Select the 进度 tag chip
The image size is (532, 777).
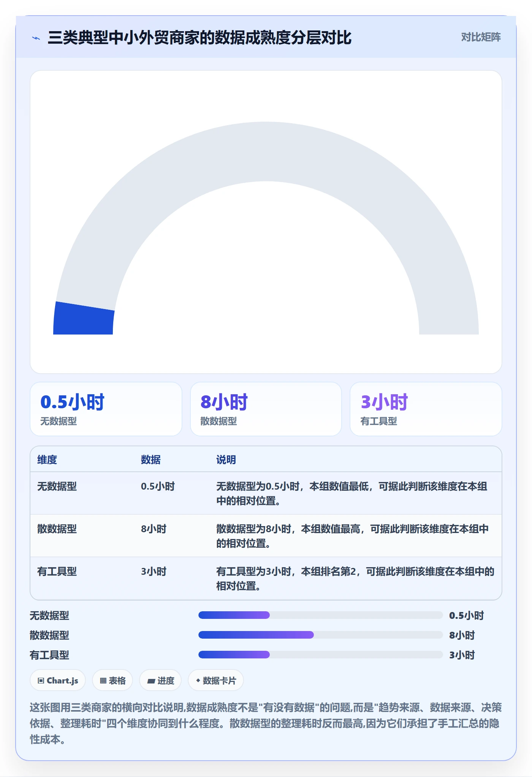(x=160, y=680)
